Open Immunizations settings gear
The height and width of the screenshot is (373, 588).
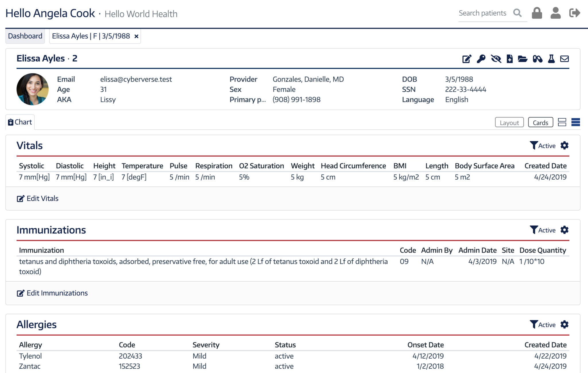[x=564, y=230]
